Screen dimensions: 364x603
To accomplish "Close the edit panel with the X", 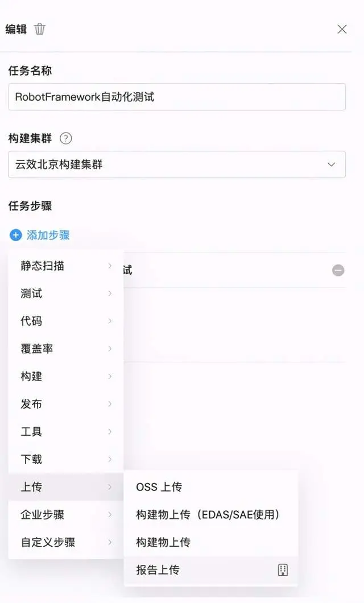I will point(342,29).
